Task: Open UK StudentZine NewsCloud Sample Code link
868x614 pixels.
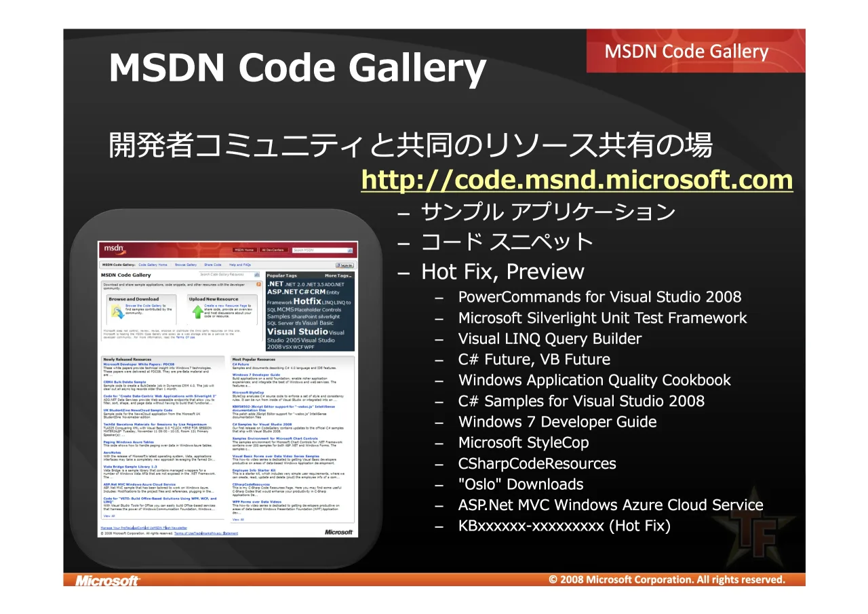Action: [x=138, y=410]
